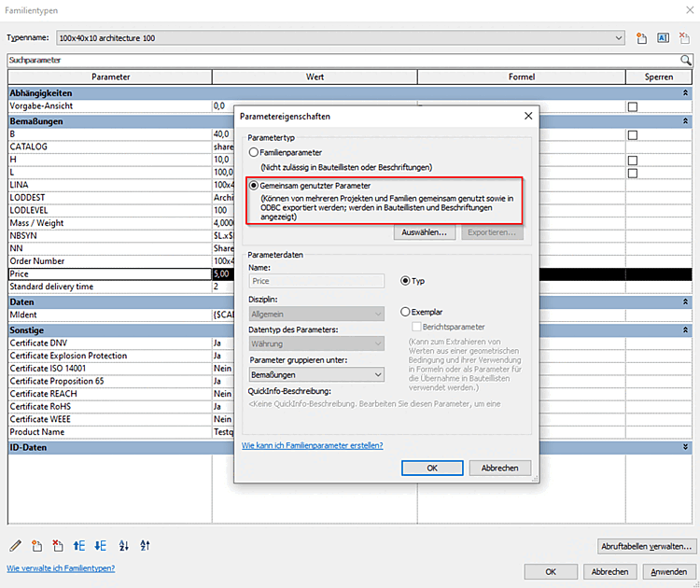Click the new type icon beside Typenname
Image resolution: width=700 pixels, height=588 pixels.
[641, 38]
